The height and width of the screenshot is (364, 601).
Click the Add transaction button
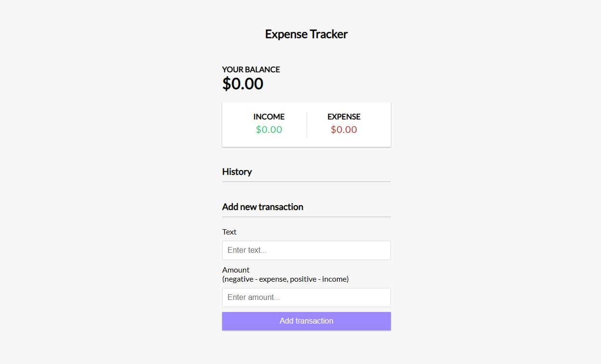click(306, 321)
